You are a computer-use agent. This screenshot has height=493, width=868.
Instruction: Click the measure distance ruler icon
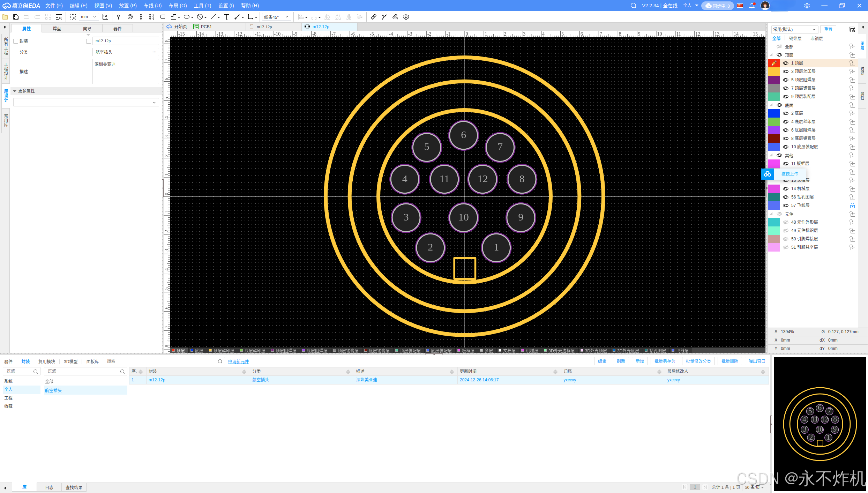point(374,17)
